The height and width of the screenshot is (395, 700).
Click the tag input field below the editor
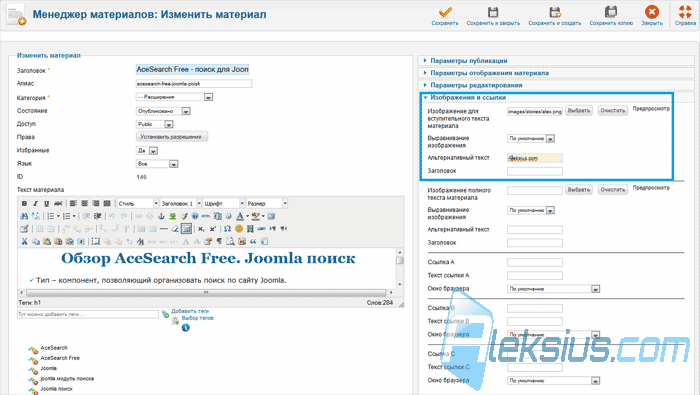88,315
